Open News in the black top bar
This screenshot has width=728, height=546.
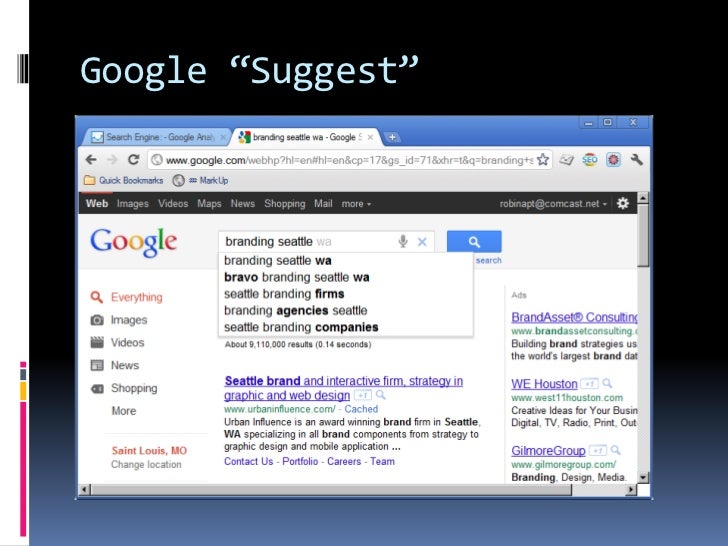point(243,203)
